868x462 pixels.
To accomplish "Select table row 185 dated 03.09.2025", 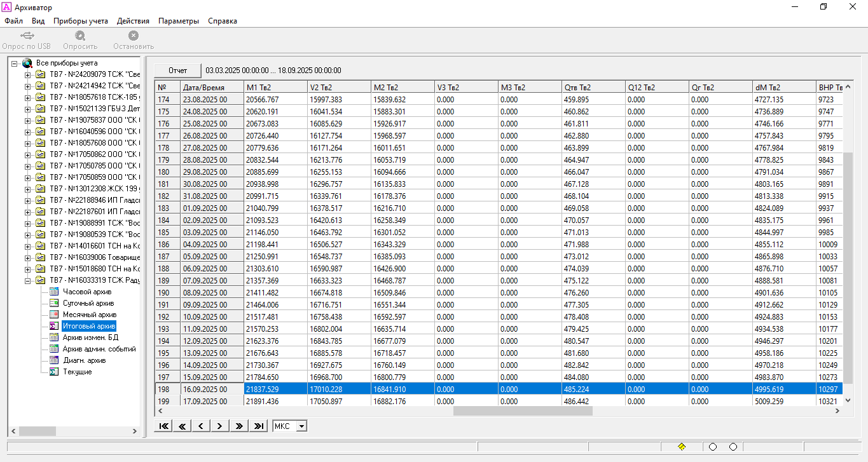I will point(203,232).
